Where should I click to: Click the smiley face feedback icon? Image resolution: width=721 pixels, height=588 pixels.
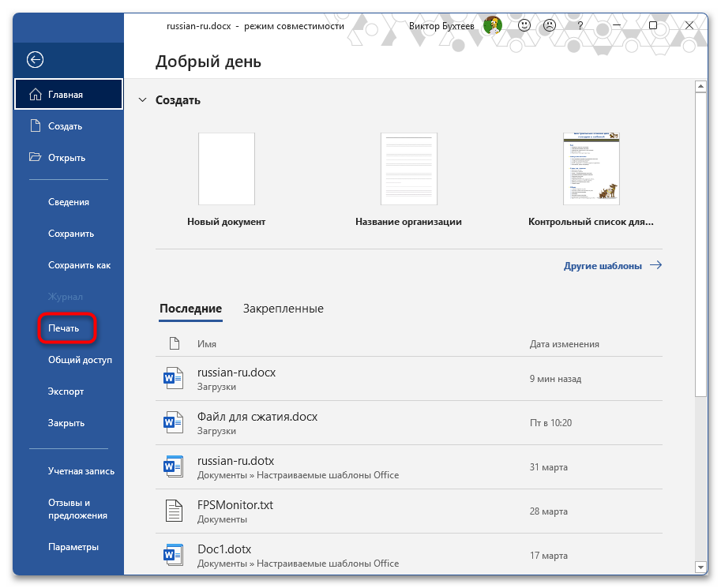coord(524,25)
